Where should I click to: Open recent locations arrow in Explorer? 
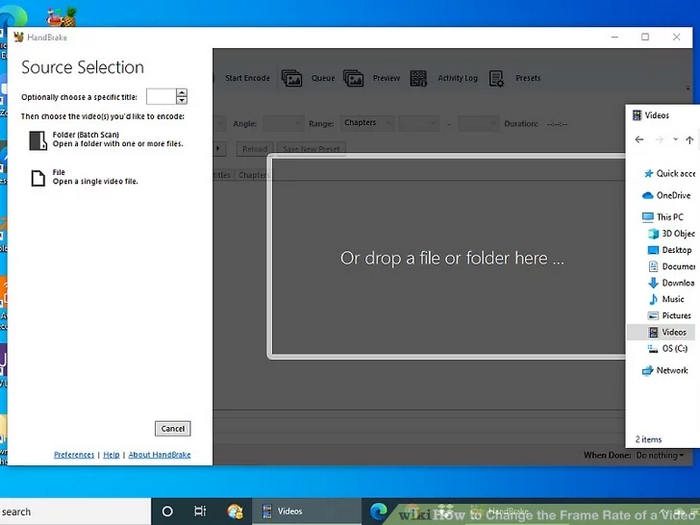tap(676, 140)
